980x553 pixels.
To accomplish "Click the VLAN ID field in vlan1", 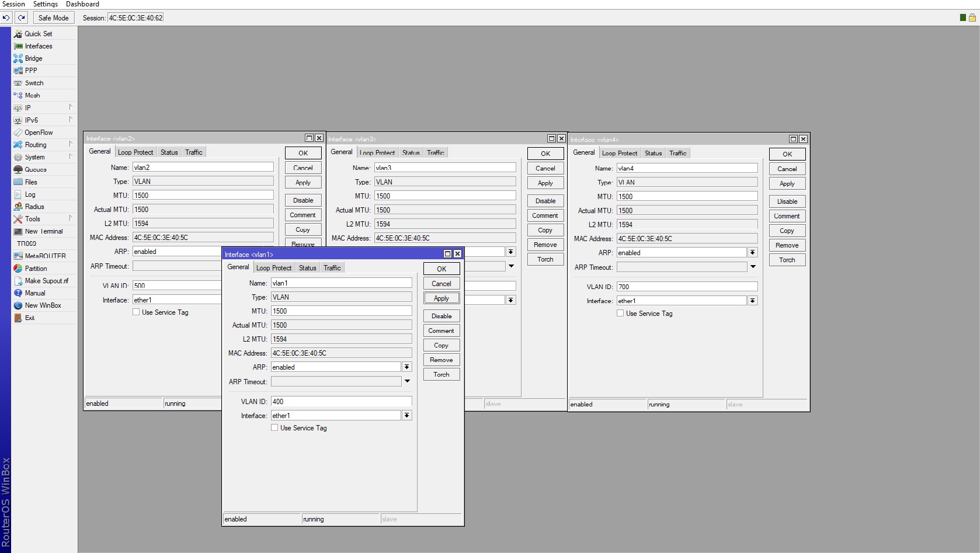I will pyautogui.click(x=341, y=402).
